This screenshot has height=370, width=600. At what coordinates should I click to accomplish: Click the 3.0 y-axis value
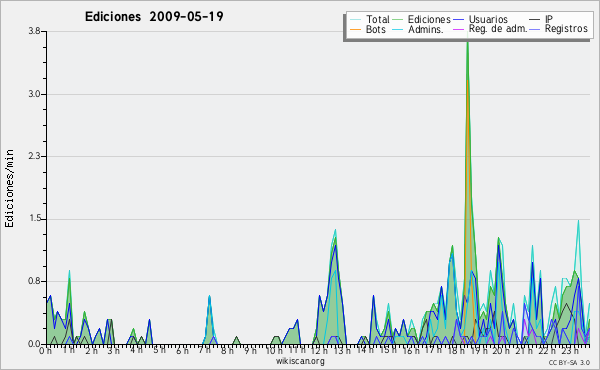click(x=35, y=94)
